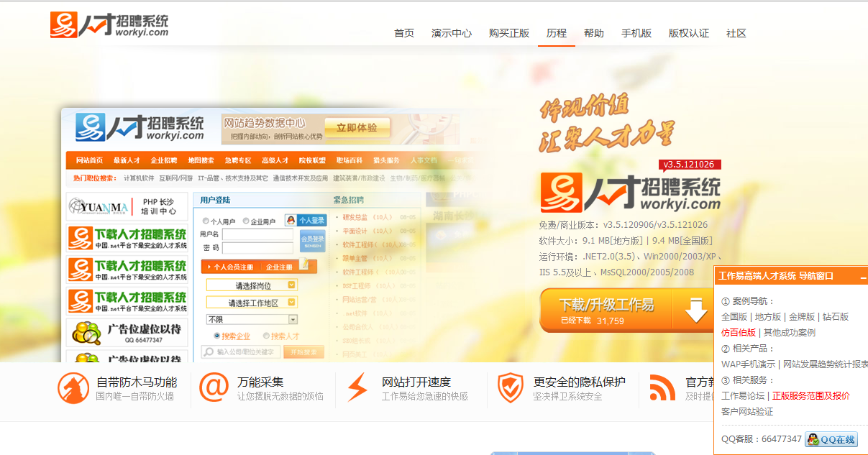Screen dimensions: 868x455
Task: Click the 密码 input field
Action: [x=257, y=248]
